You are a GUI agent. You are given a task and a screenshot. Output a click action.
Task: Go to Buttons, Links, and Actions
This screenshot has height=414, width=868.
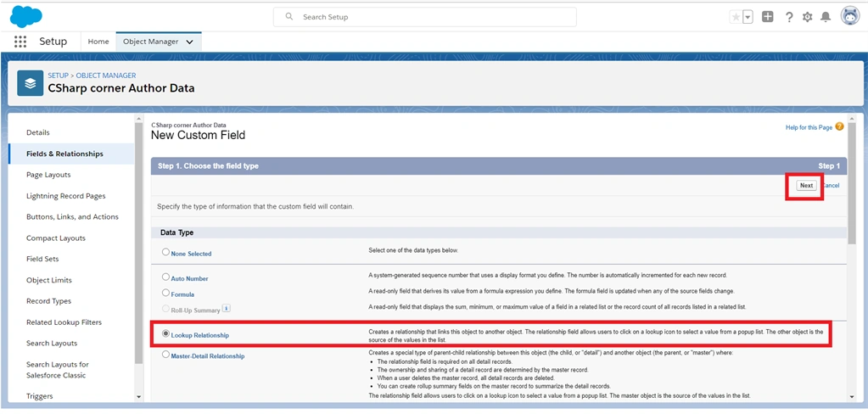(72, 217)
